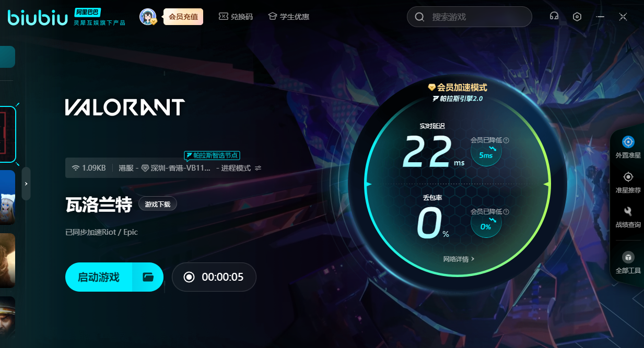Open the 战绩查询 stats lookup tool
This screenshot has width=644, height=348.
(x=628, y=217)
